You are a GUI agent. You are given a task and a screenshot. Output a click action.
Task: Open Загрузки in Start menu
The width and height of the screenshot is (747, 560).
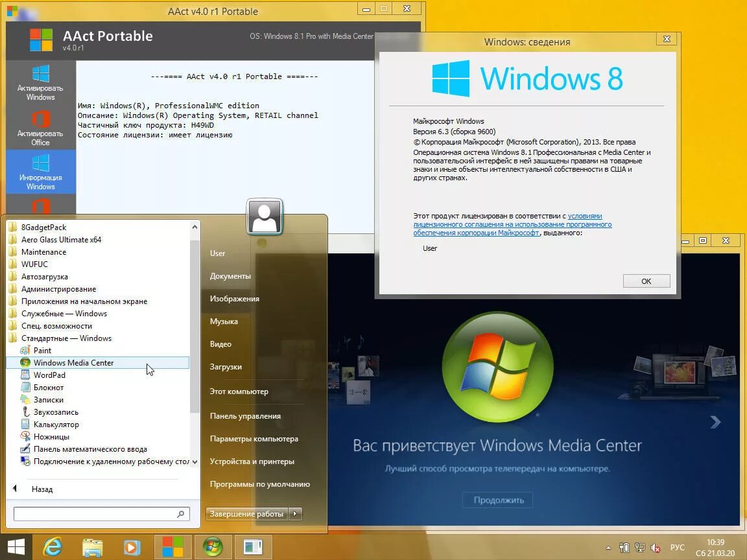[x=226, y=367]
